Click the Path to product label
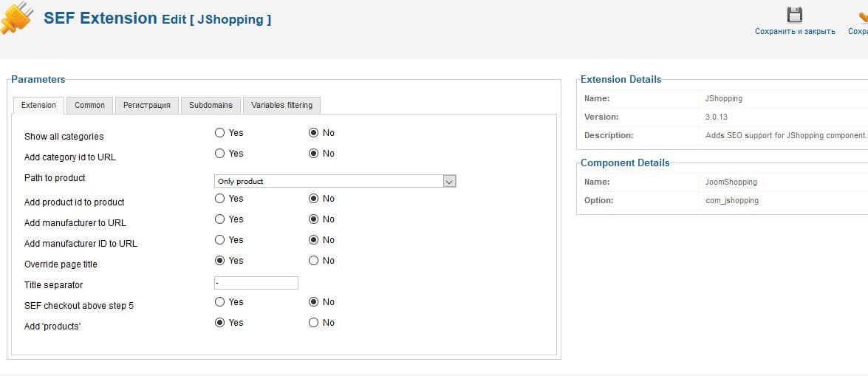The height and width of the screenshot is (376, 868). [x=55, y=178]
